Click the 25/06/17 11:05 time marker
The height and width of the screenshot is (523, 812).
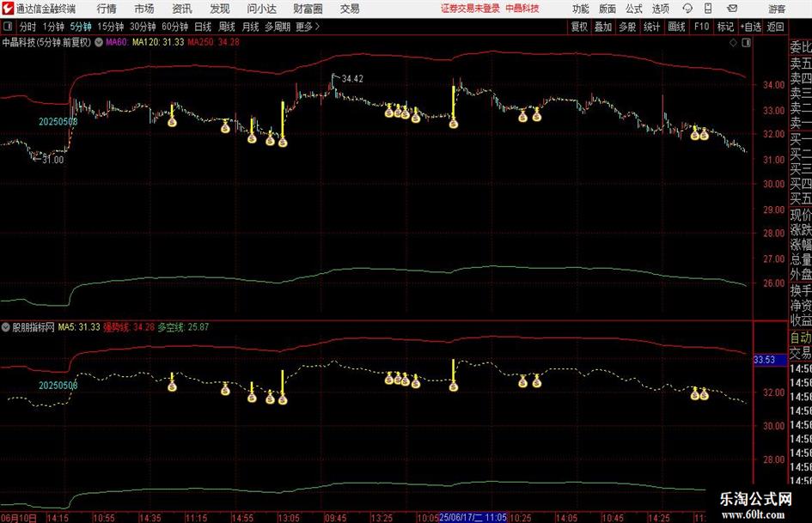473,517
